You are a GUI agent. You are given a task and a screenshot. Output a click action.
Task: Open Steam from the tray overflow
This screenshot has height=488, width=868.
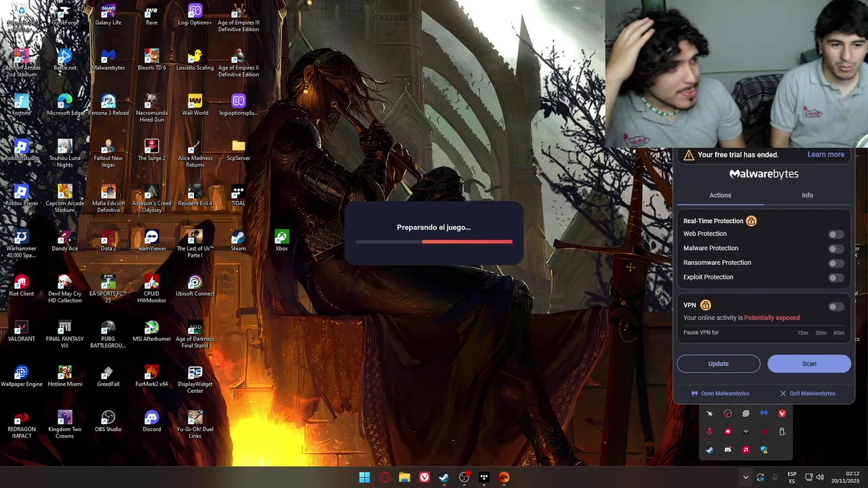point(709,449)
